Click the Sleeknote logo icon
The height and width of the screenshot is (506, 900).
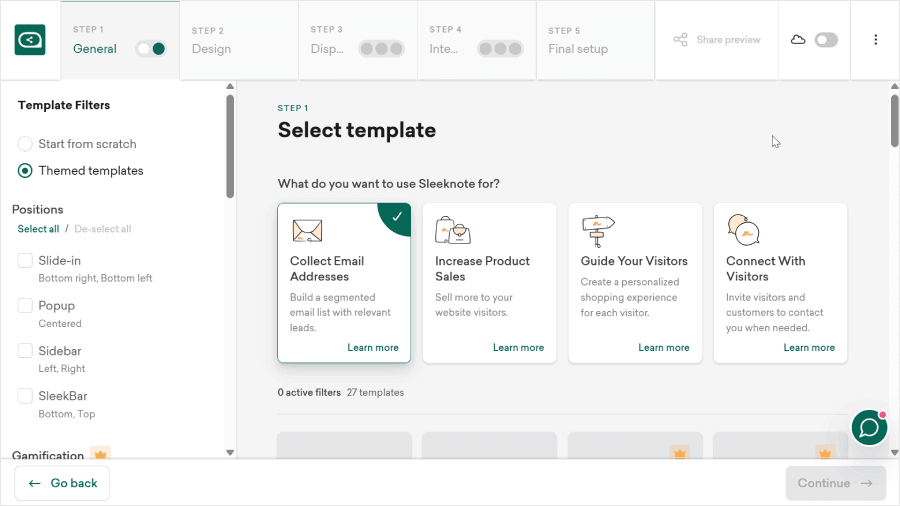[x=30, y=40]
